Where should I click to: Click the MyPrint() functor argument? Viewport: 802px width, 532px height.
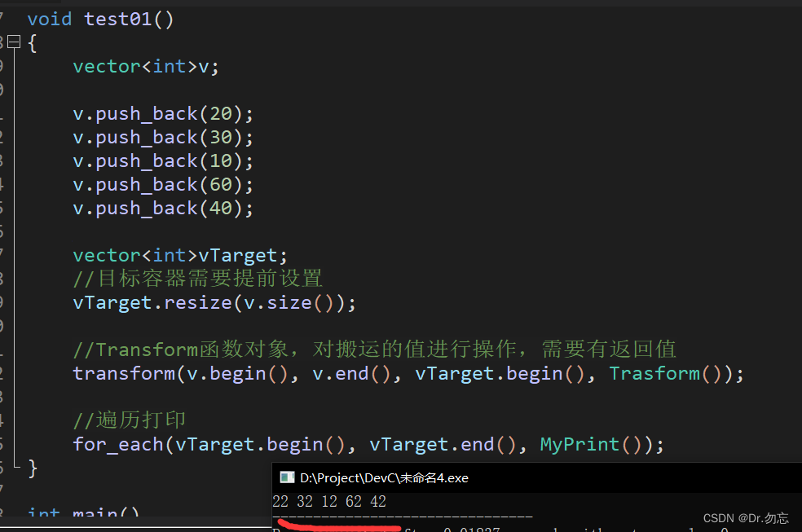(x=591, y=444)
